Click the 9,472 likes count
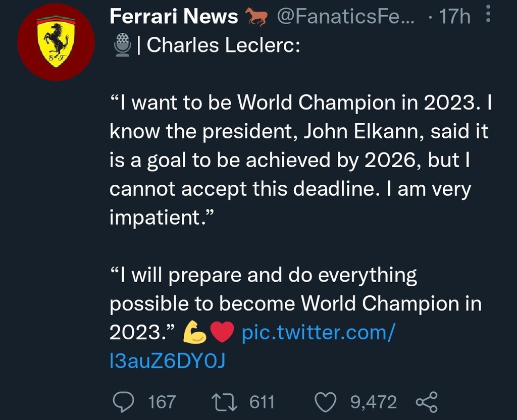 [373, 402]
